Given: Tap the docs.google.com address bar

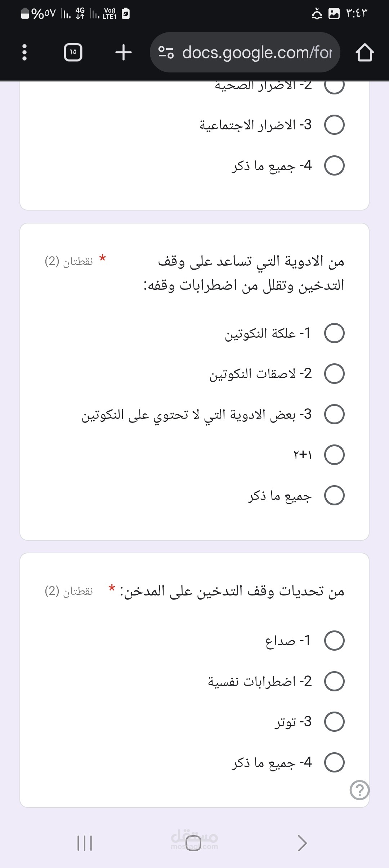Looking at the screenshot, I should tap(256, 53).
